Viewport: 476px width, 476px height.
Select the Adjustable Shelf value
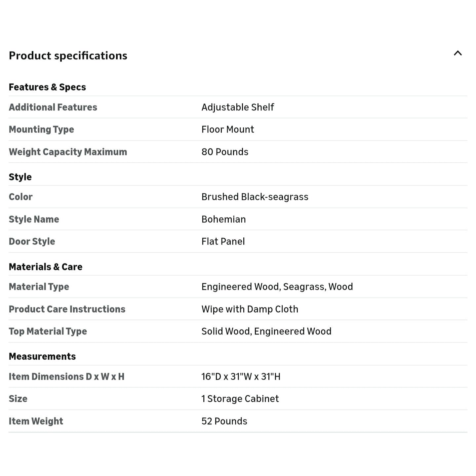point(238,107)
